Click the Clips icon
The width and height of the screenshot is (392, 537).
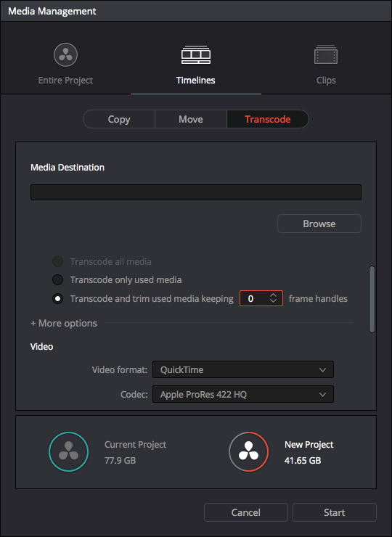click(x=326, y=55)
